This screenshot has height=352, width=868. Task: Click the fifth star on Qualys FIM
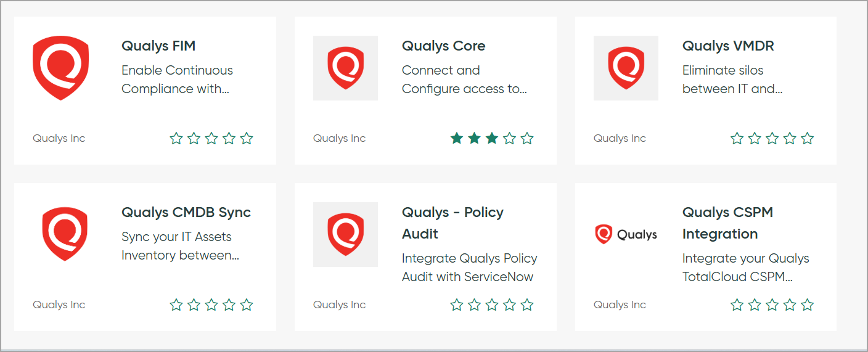pyautogui.click(x=247, y=139)
